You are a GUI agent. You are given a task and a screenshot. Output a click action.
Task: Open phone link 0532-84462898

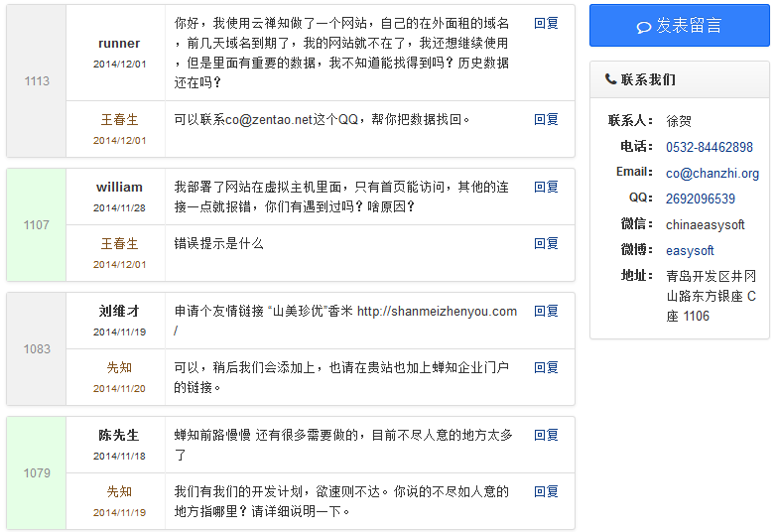tap(709, 147)
